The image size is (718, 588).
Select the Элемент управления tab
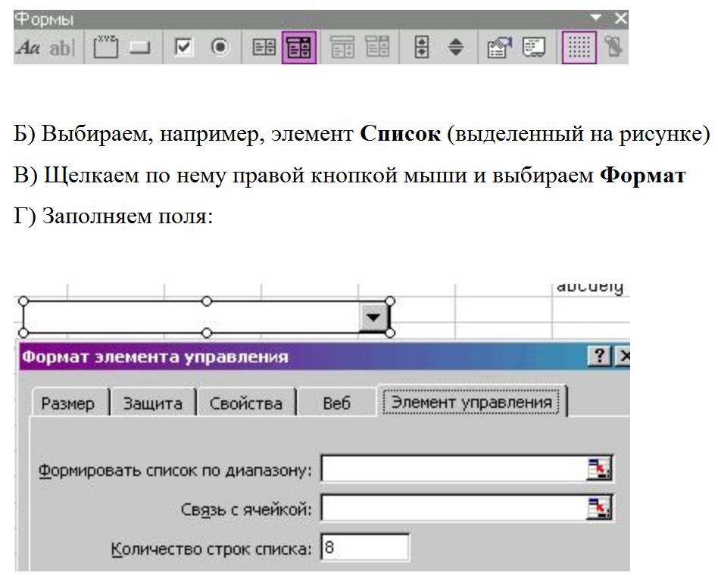[472, 403]
